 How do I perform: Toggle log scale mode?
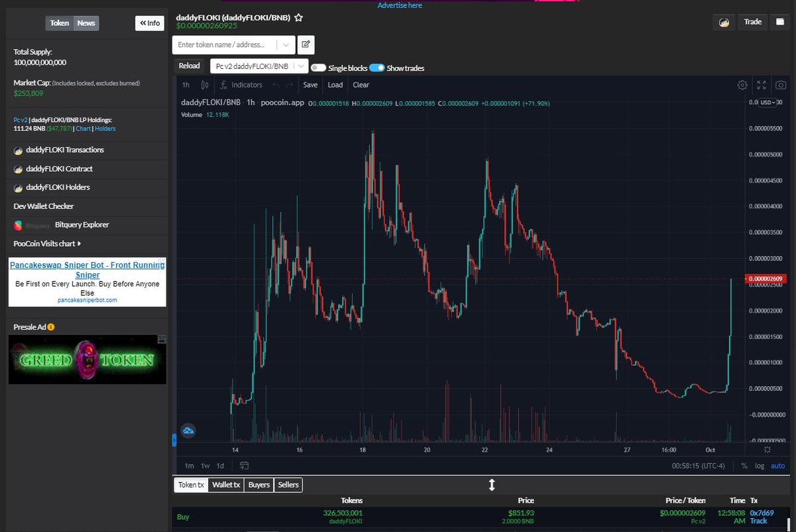[x=760, y=466]
